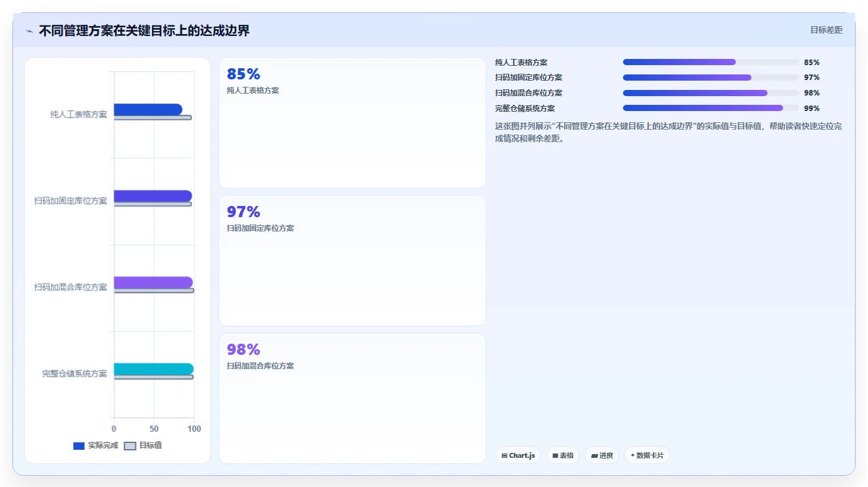868x487 pixels.
Task: Click the 扫码加混合库位方案 chart axis label
Action: pos(71,287)
